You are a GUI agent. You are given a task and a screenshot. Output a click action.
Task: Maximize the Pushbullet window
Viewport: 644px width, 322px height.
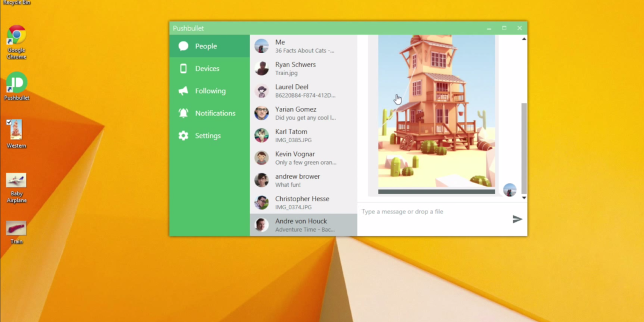tap(504, 28)
